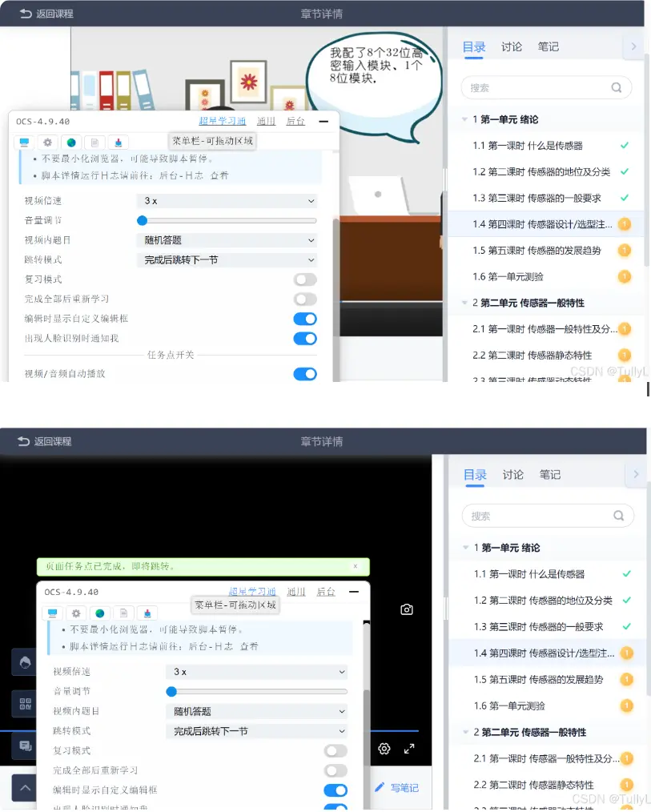Click the 音量调节 slider in the upper OCS panel
The image size is (651, 812).
click(x=227, y=220)
